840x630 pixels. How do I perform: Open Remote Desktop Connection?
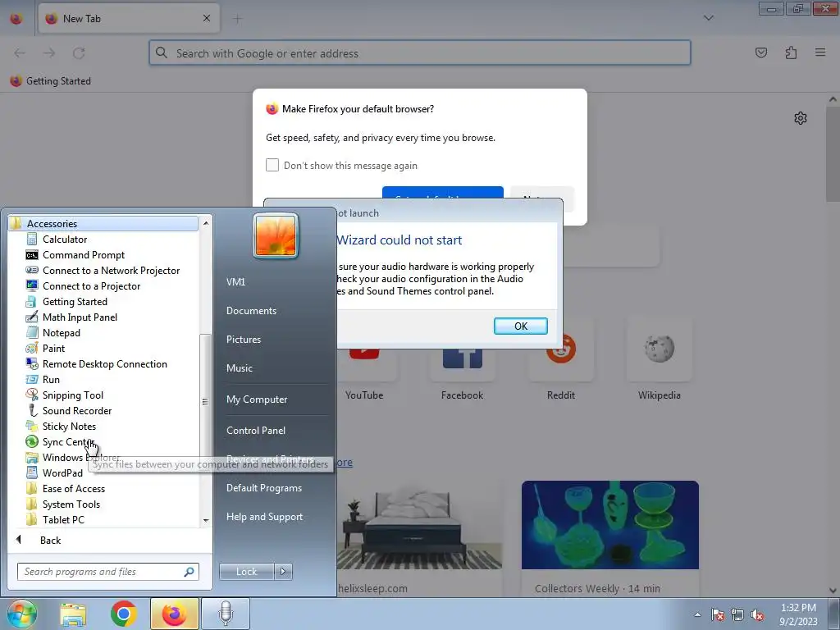click(104, 363)
